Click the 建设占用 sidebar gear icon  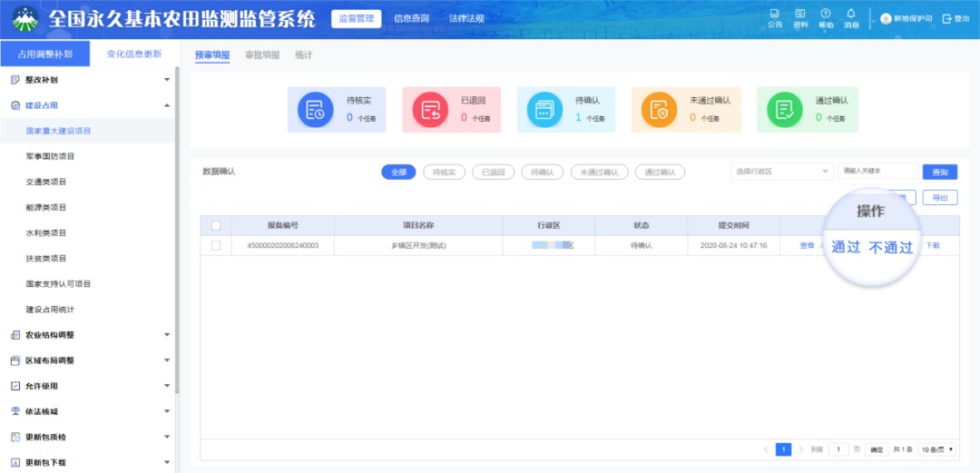[x=16, y=105]
